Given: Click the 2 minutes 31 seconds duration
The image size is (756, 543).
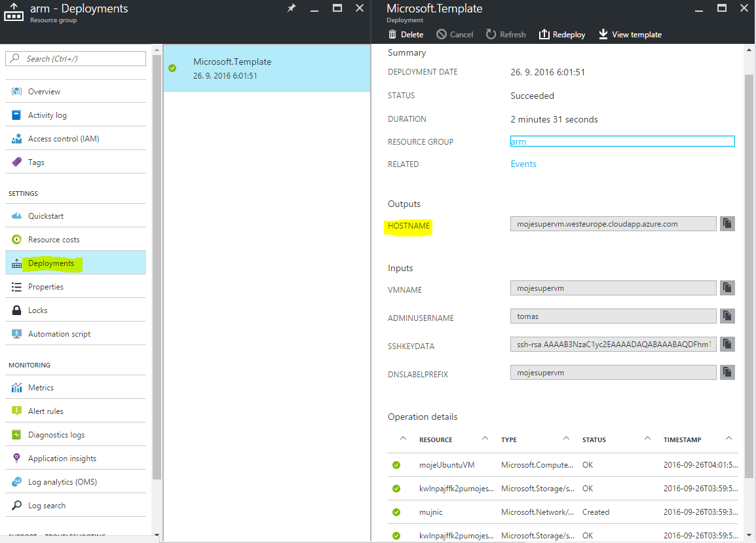Looking at the screenshot, I should [554, 119].
